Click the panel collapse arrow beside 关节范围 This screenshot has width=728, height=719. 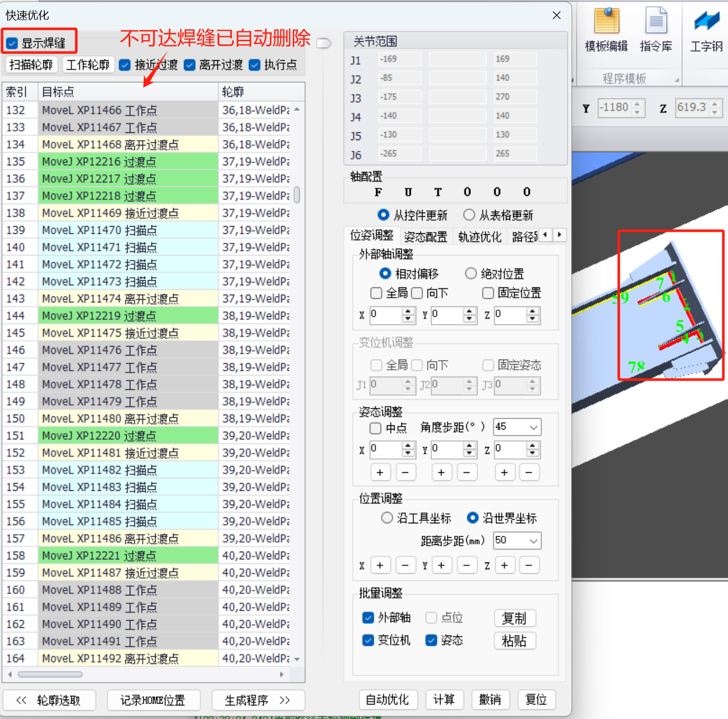pyautogui.click(x=324, y=43)
